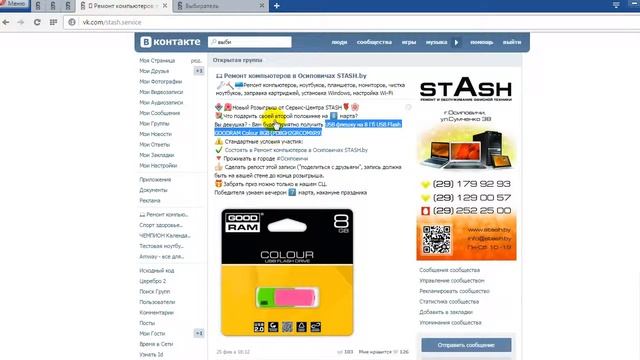Click the music play arrow in header
The width and height of the screenshot is (640, 360).
point(456,42)
